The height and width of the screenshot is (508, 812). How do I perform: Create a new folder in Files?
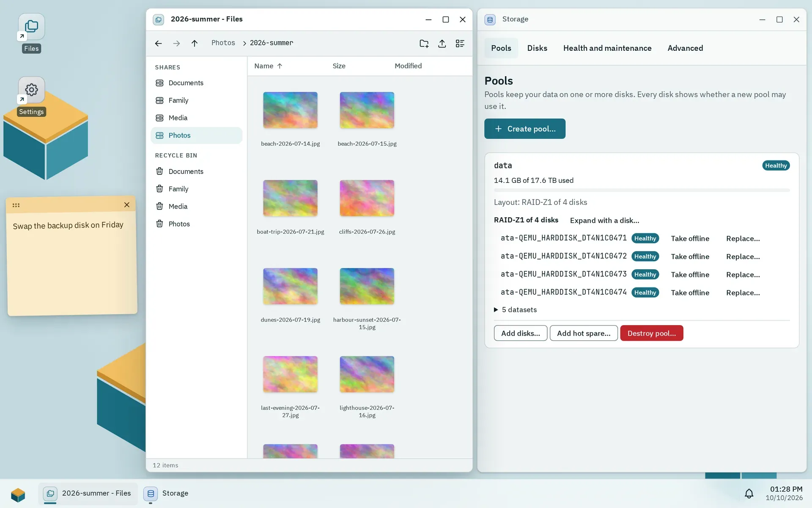pyautogui.click(x=424, y=43)
